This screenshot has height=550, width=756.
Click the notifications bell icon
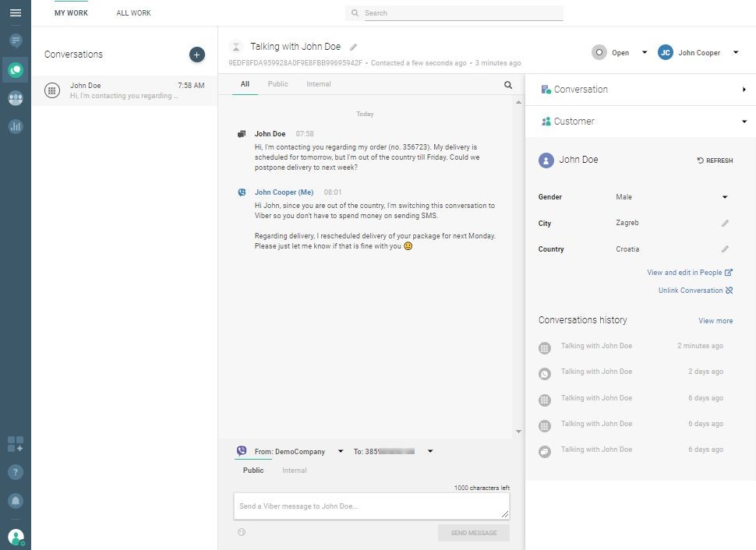pyautogui.click(x=16, y=500)
